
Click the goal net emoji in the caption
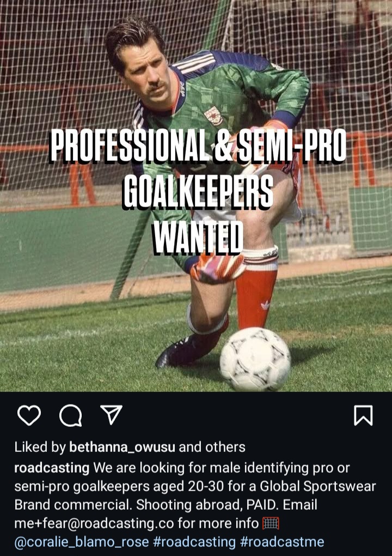point(271,523)
